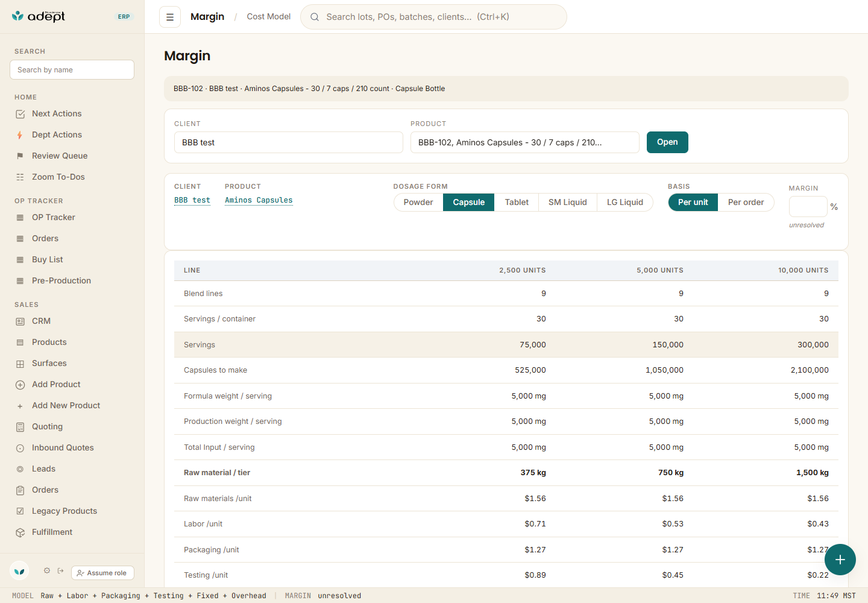The height and width of the screenshot is (603, 868).
Task: Switch basis to Per order
Action: pos(746,203)
